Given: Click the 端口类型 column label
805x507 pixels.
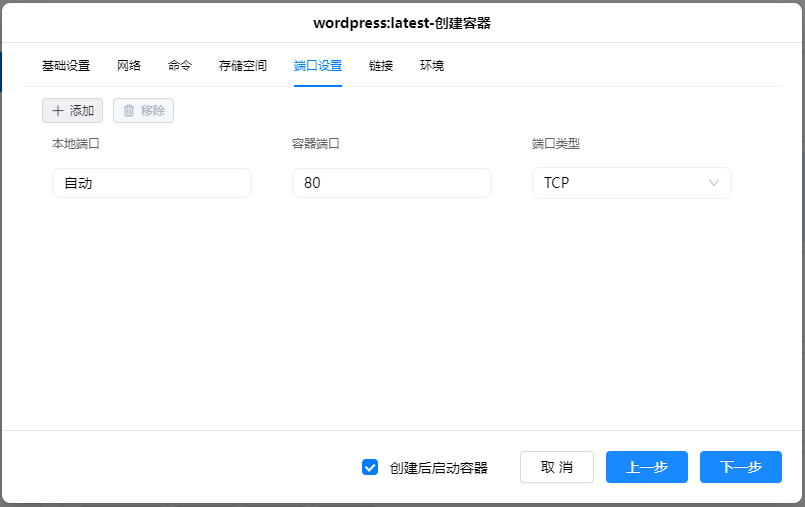Looking at the screenshot, I should [x=556, y=144].
